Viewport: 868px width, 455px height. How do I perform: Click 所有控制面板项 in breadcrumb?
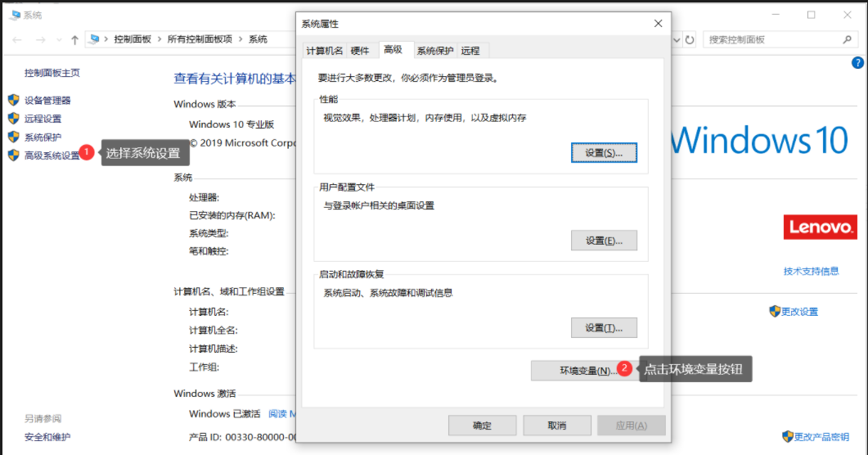(200, 39)
